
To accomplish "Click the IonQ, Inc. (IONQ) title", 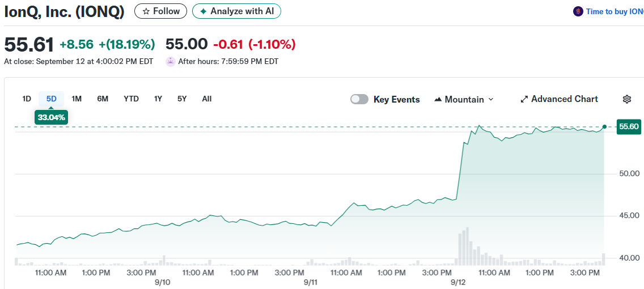I will click(64, 11).
